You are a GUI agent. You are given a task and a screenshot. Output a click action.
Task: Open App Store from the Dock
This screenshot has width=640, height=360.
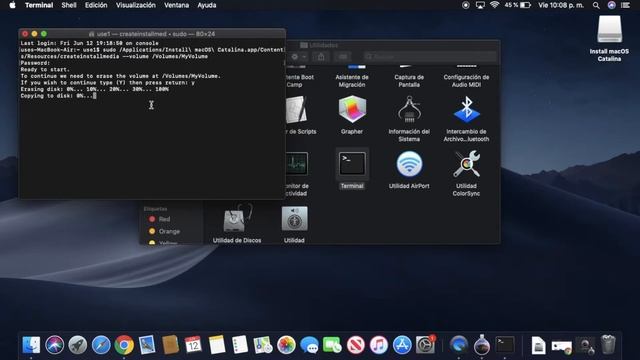pos(402,345)
